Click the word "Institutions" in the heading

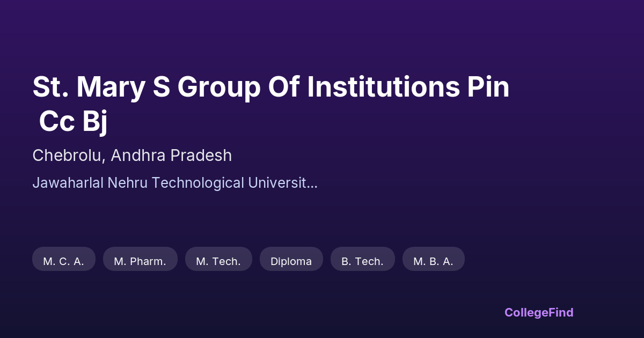tap(375, 87)
